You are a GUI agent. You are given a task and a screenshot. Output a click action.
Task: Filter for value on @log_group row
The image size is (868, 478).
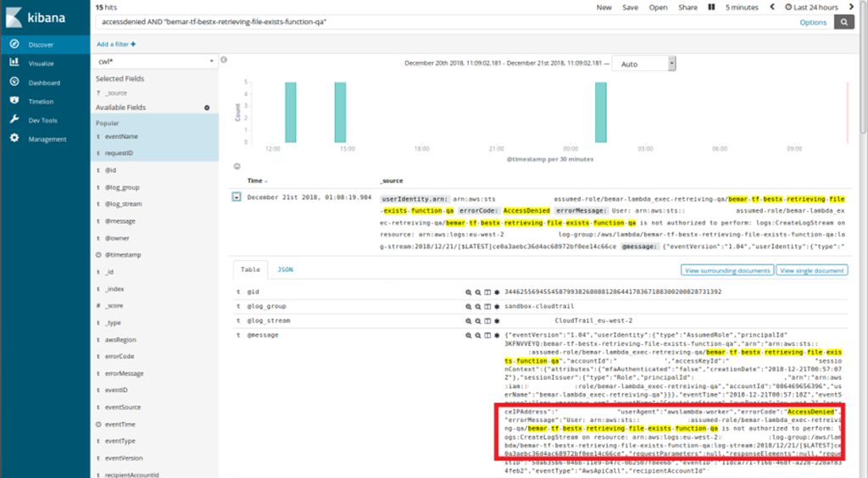tap(468, 305)
